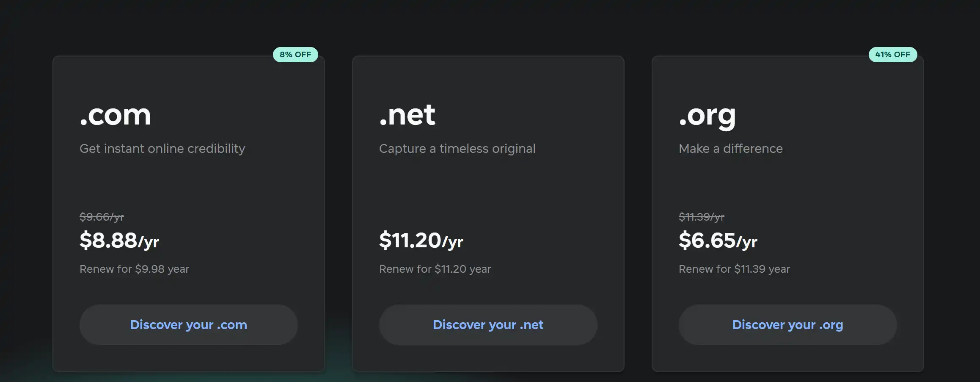The image size is (980, 382).
Task: Click the Discover your .org button
Action: coord(787,325)
